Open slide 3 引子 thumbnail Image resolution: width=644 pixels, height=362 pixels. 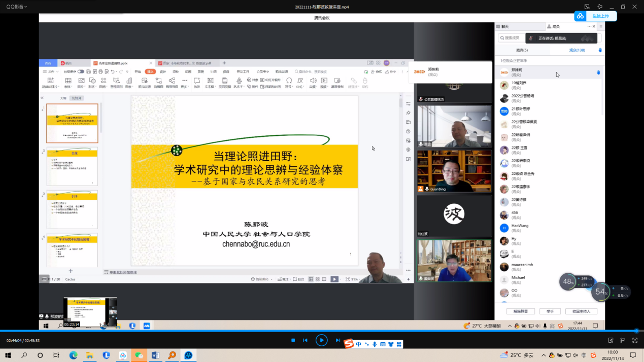[72, 210]
